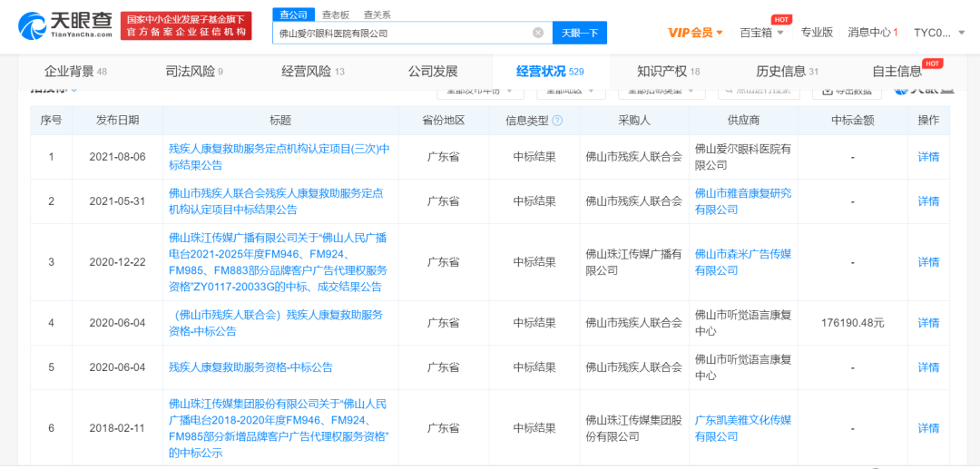Image resolution: width=980 pixels, height=469 pixels.
Task: Switch to the 知识产权 tab
Action: [x=668, y=72]
